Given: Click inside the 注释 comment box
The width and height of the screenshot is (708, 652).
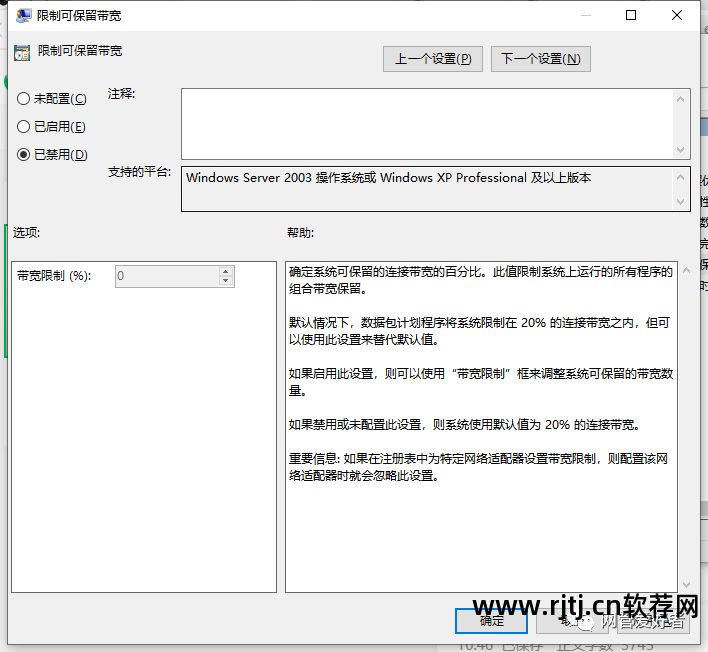Looking at the screenshot, I should [427, 124].
